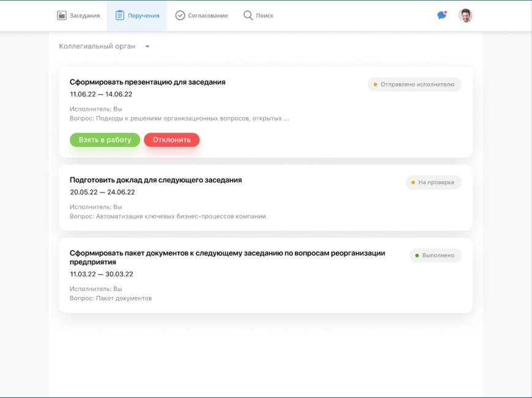Switch to the Заседания tab
Viewport: 532px width, 398px height.
(x=84, y=16)
